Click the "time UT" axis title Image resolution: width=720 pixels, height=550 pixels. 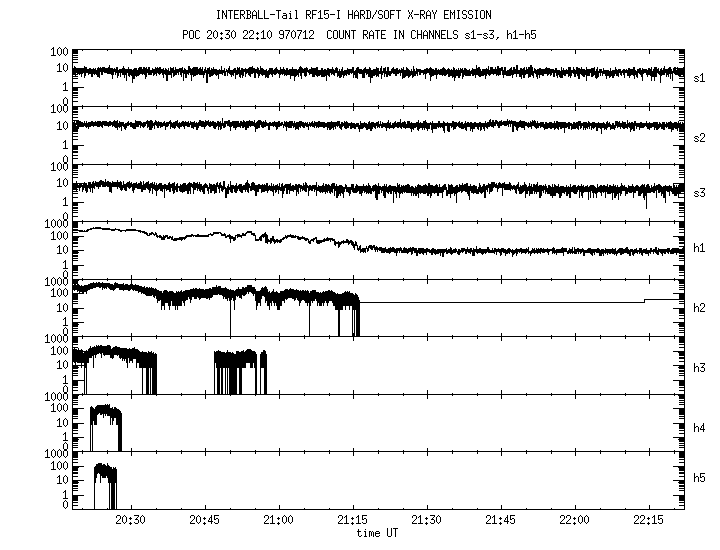[377, 533]
